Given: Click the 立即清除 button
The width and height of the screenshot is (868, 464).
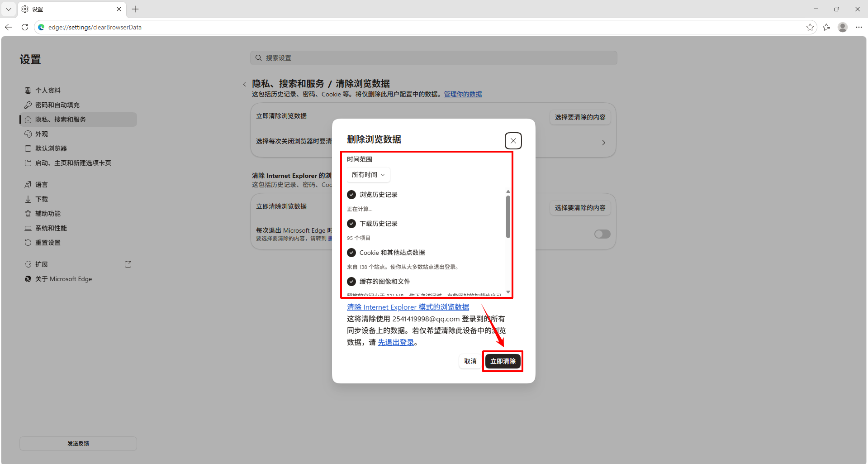Looking at the screenshot, I should click(x=503, y=361).
